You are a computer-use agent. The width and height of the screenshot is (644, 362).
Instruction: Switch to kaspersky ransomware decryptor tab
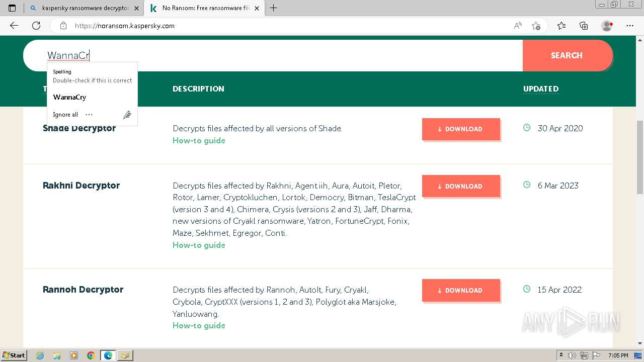(x=85, y=9)
